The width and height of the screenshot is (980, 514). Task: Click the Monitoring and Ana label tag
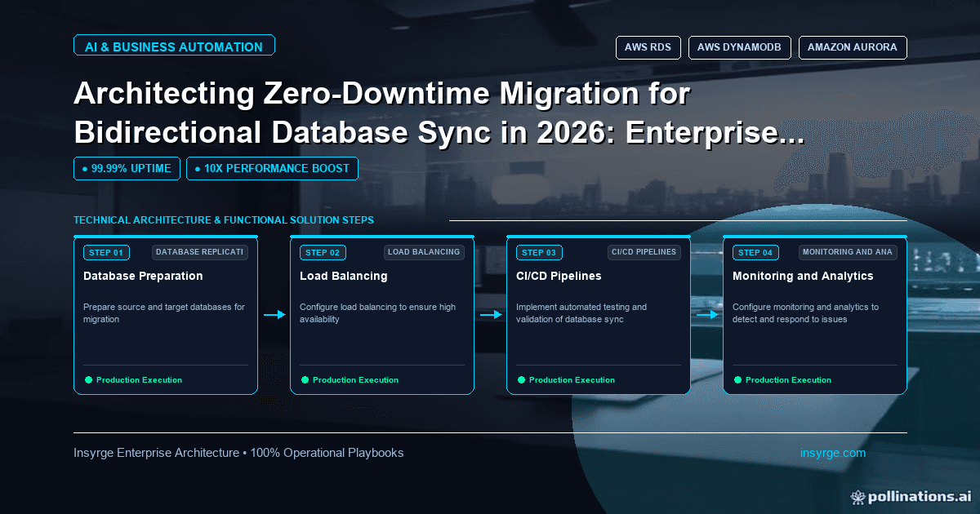848,252
